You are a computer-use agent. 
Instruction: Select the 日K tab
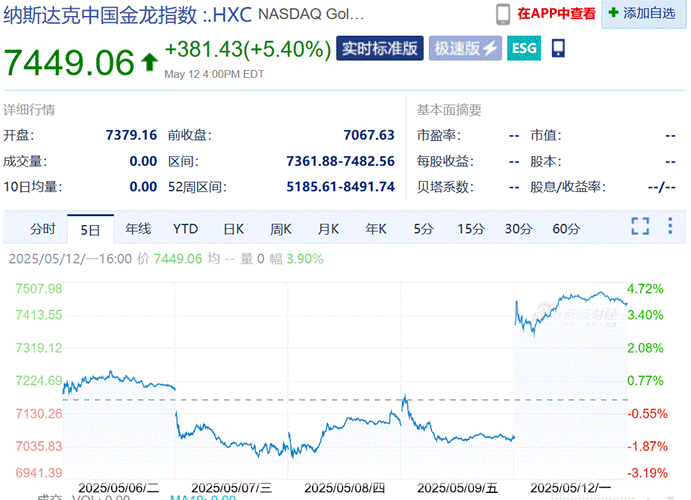[x=234, y=229]
